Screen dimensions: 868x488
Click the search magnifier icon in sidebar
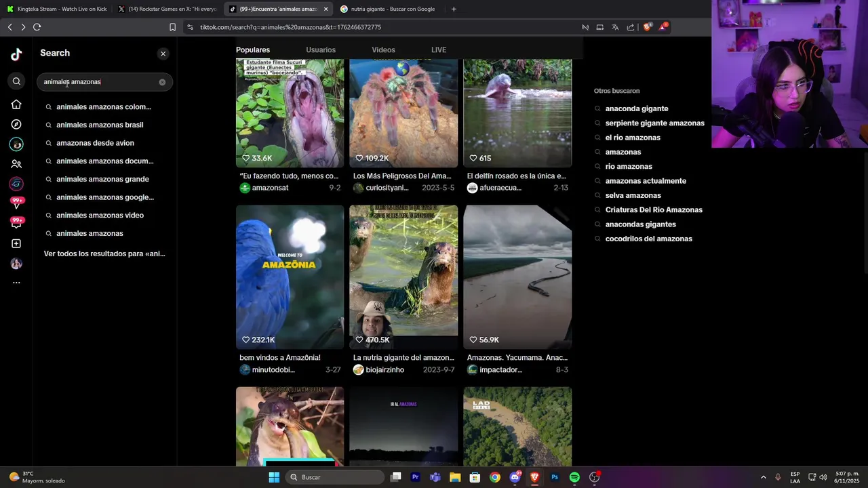click(16, 81)
